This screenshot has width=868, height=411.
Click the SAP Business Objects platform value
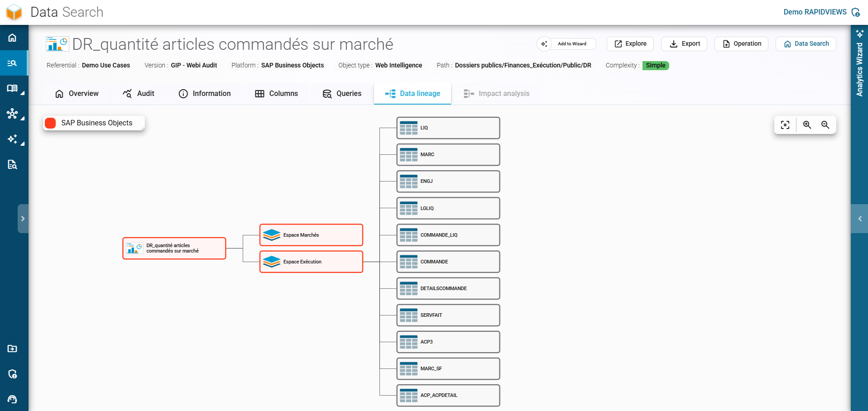click(293, 66)
